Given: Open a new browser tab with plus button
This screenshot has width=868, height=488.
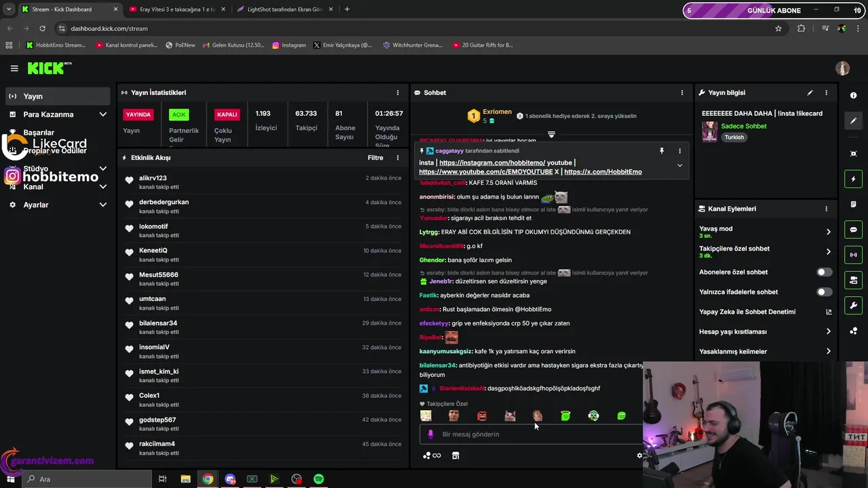Looking at the screenshot, I should click(347, 9).
